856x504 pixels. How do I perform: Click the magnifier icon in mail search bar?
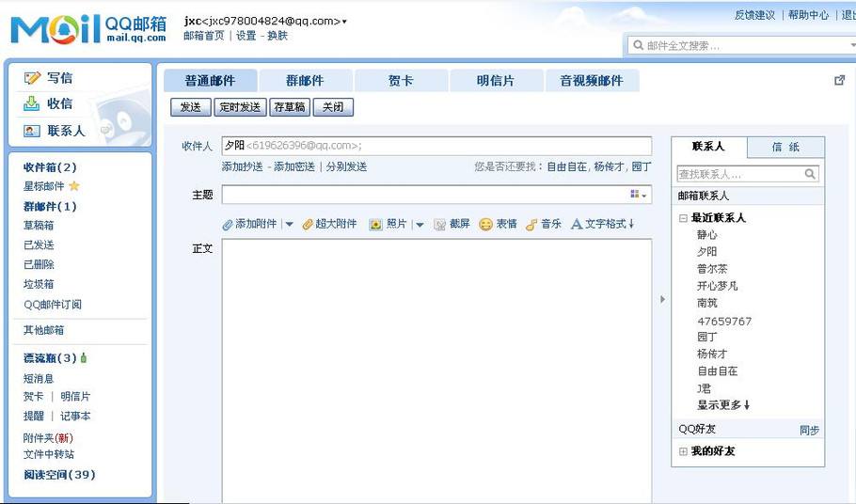tap(638, 45)
